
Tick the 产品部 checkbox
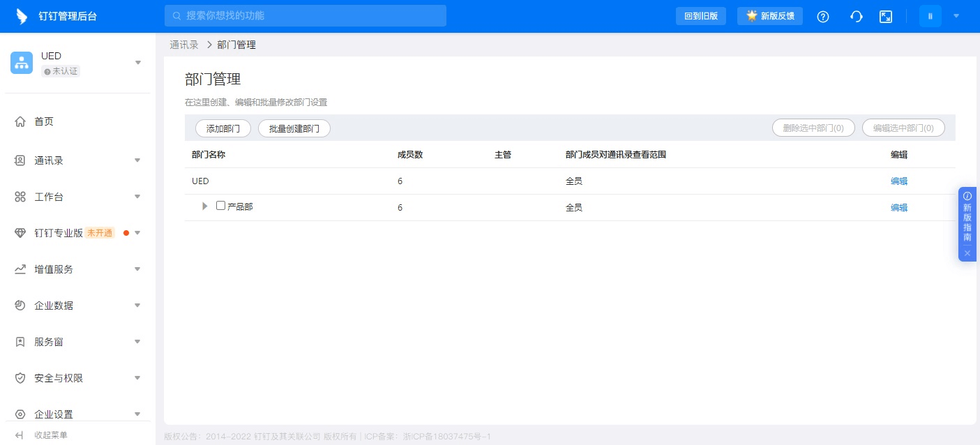221,206
